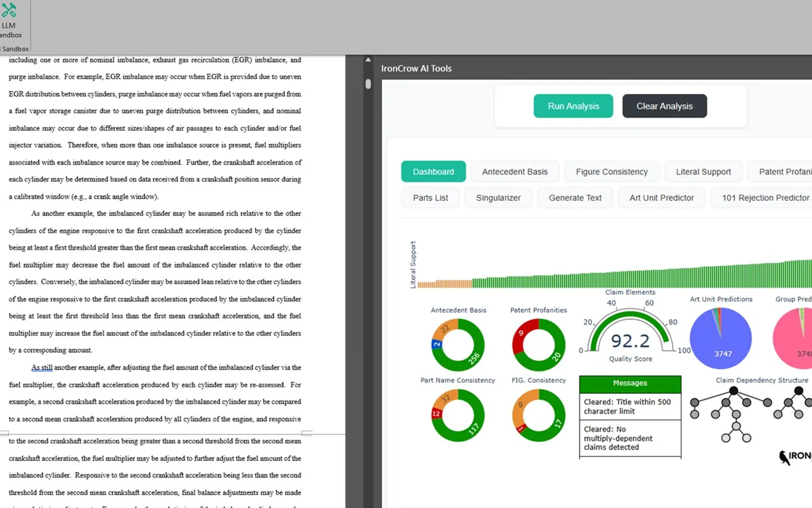812x508 pixels.
Task: Open the Figure Consistency tab
Action: (x=612, y=172)
